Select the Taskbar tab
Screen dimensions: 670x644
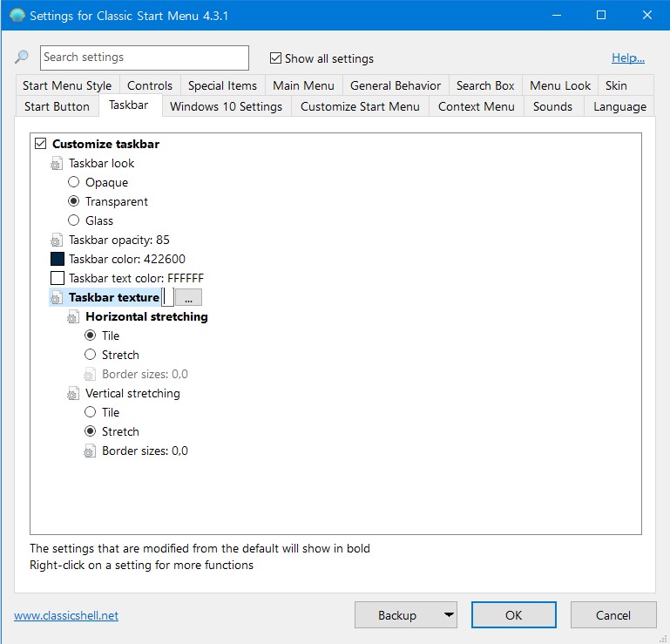pyautogui.click(x=129, y=105)
